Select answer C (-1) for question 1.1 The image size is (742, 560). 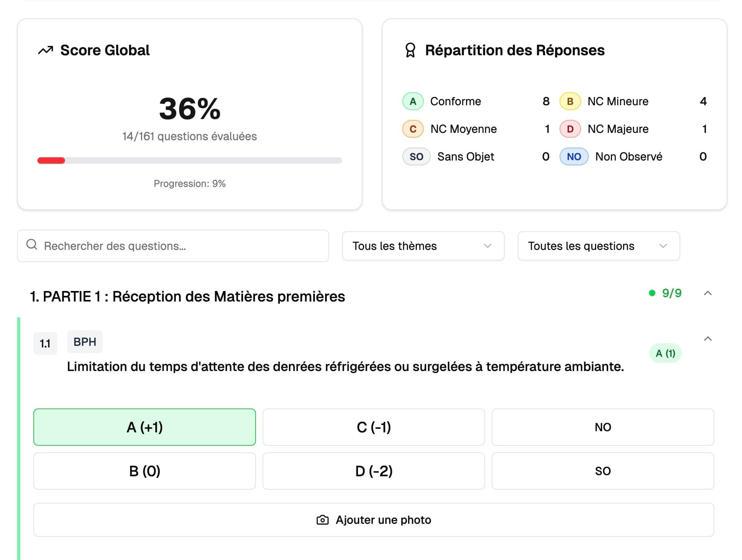(x=373, y=427)
